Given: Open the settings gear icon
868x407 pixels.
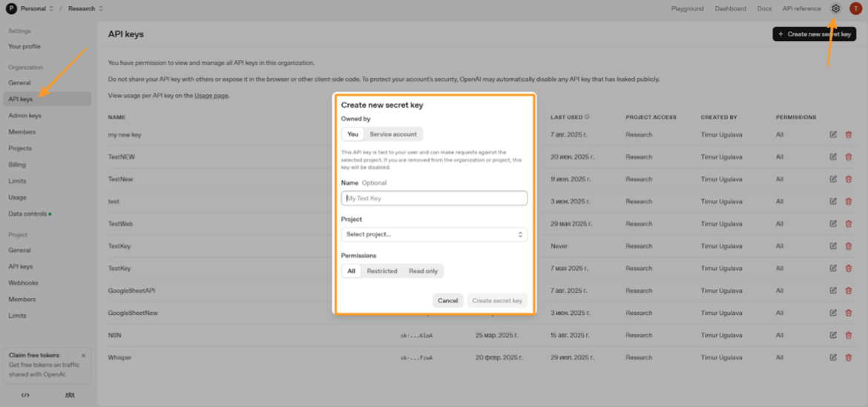Looking at the screenshot, I should tap(836, 8).
